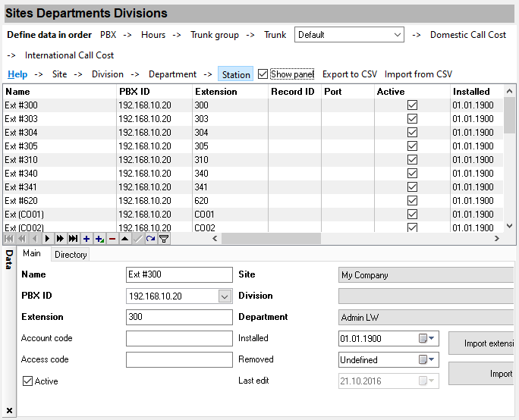519x420 pixels.
Task: Toggle Active checkbox for Ext #305 row
Action: pos(412,146)
